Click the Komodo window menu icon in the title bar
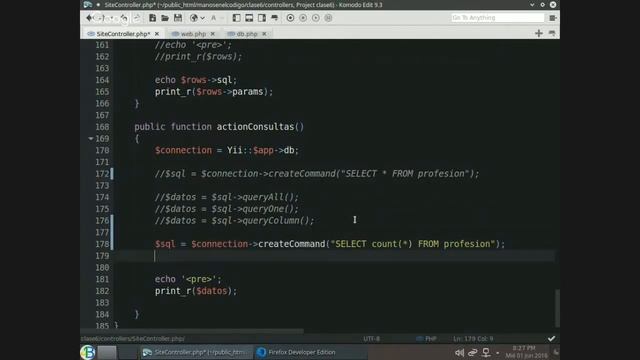The width and height of the screenshot is (640, 360). pyautogui.click(x=88, y=5)
